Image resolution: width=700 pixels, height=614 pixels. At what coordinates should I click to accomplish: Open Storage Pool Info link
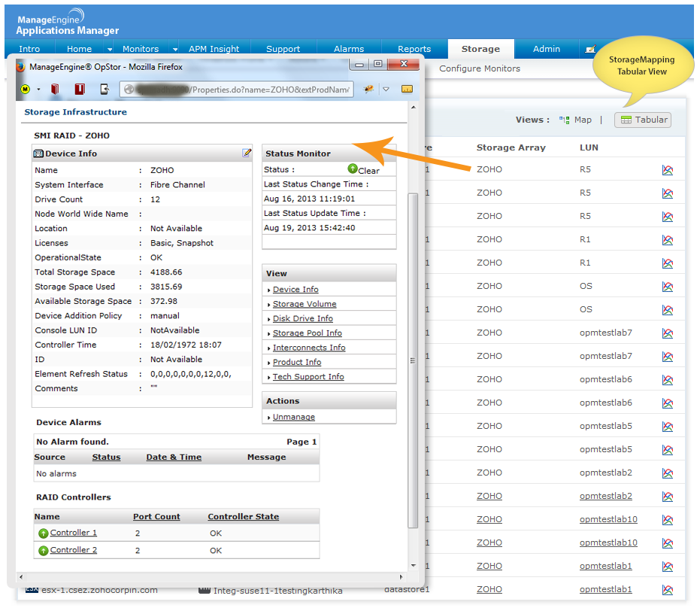[x=307, y=333]
